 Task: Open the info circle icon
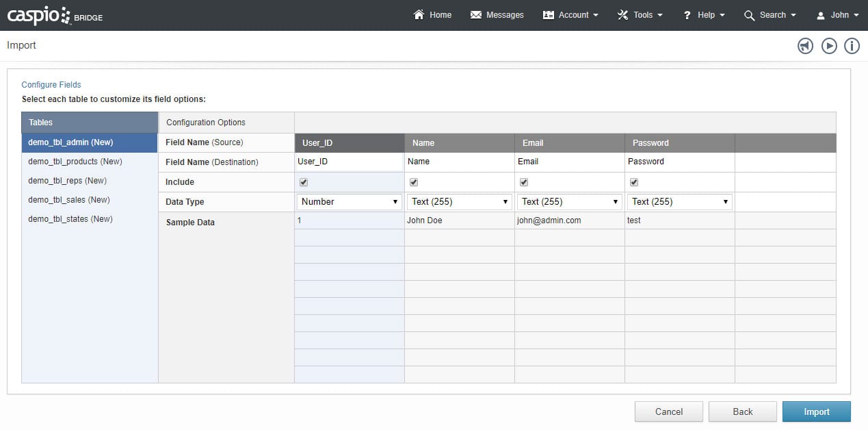point(852,46)
